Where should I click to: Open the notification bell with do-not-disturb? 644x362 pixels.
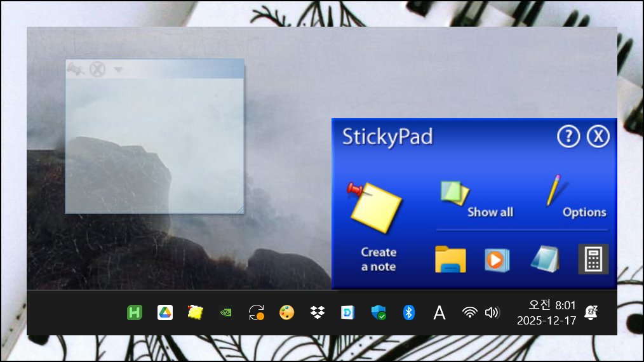tap(591, 312)
